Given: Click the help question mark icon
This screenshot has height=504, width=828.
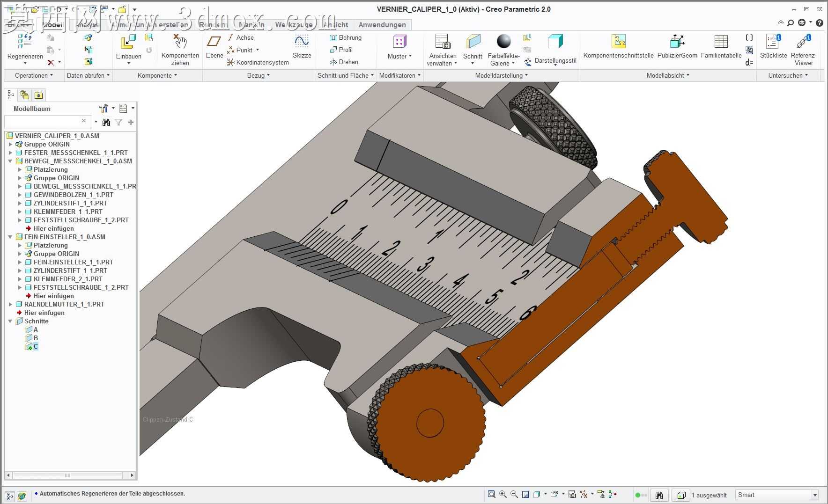Looking at the screenshot, I should (819, 22).
